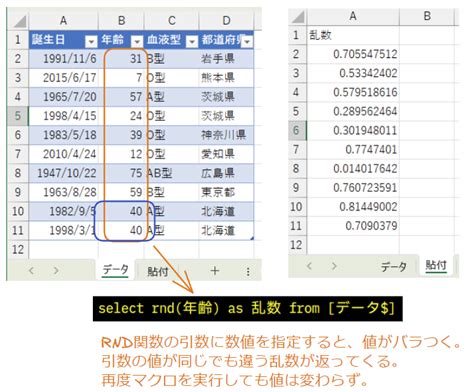
Task: Open the 都道府県 column filter dropdown
Action: [247, 41]
